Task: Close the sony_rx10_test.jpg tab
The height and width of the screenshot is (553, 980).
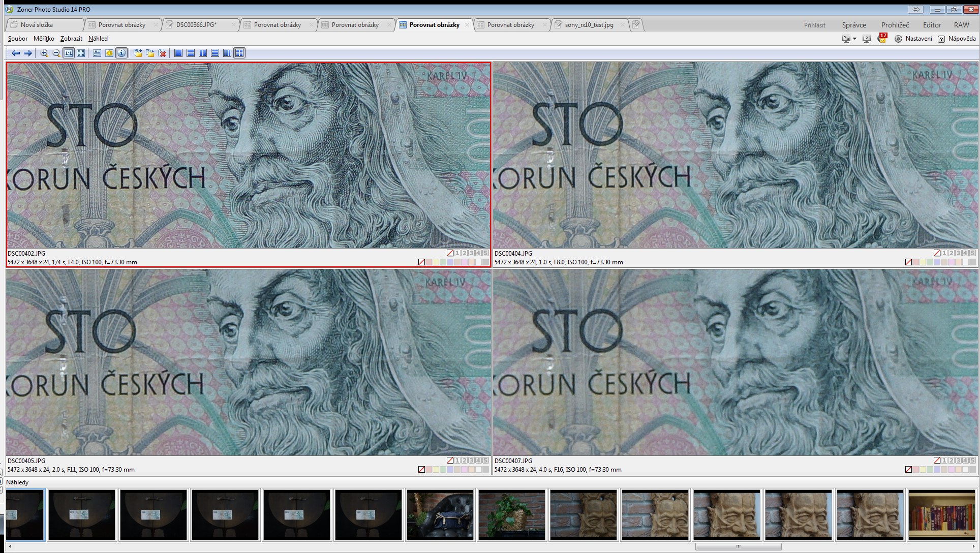Action: click(622, 24)
